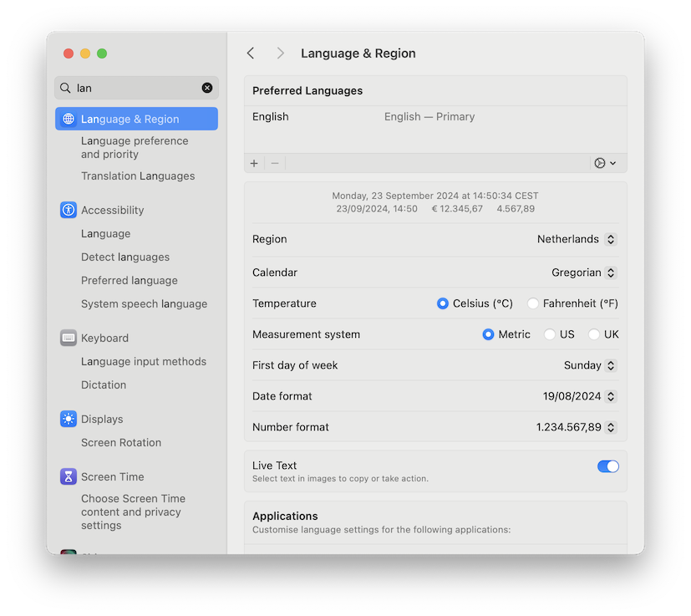Open Language input methods result
The height and width of the screenshot is (616, 691).
[x=144, y=362]
